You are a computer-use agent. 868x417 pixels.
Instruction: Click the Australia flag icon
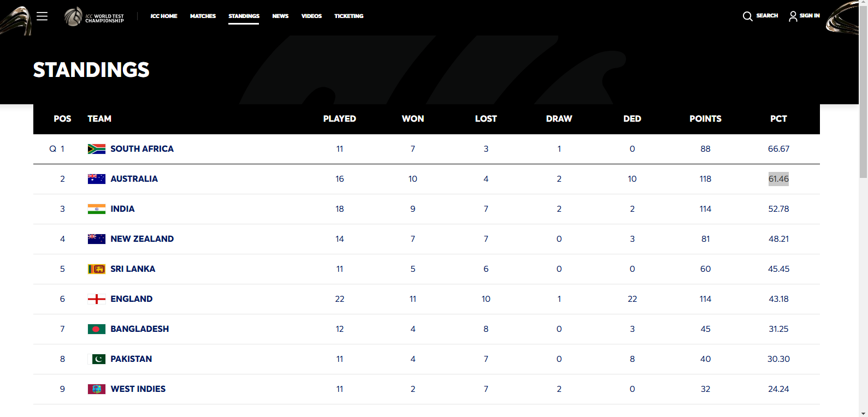[97, 179]
